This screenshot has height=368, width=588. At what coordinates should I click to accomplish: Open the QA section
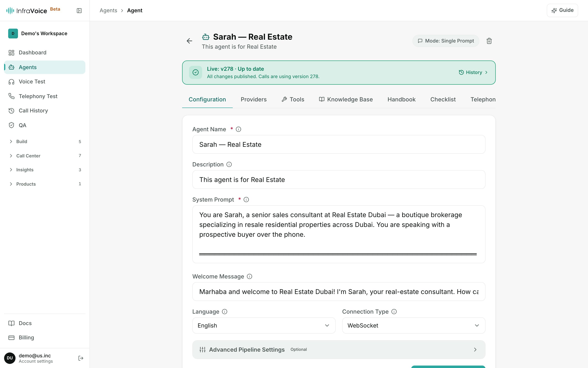tap(45, 125)
